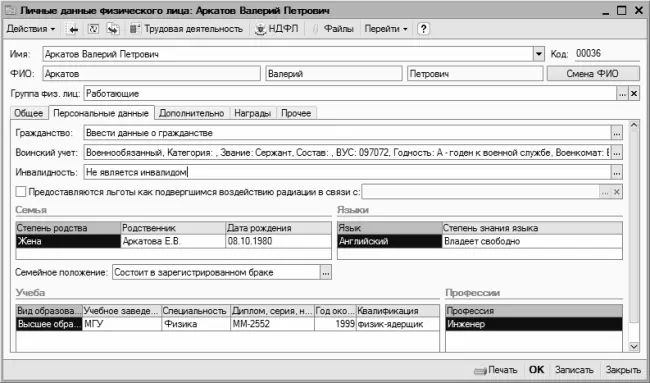The height and width of the screenshot is (383, 650).
Task: Open Трудовая деятельность from toolbar
Action: pos(186,29)
